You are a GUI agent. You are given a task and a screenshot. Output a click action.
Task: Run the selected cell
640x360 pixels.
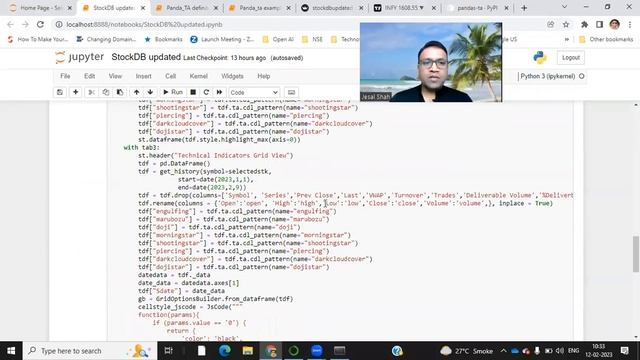coord(173,92)
